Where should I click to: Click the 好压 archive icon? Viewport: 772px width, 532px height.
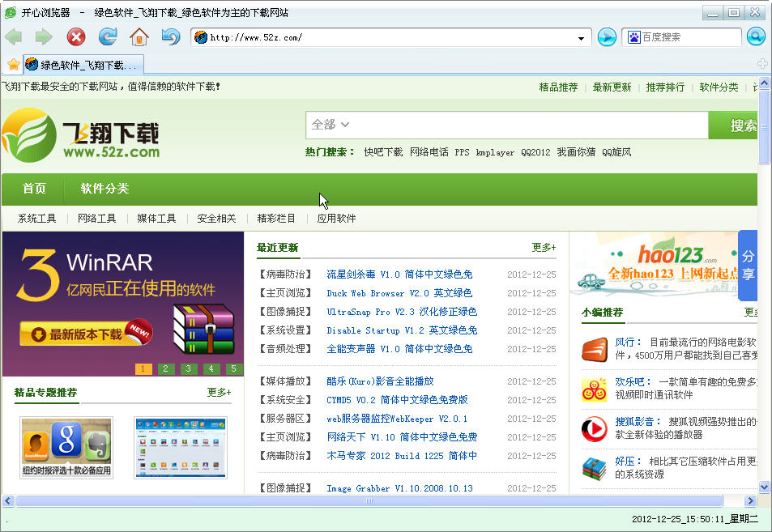click(x=595, y=469)
